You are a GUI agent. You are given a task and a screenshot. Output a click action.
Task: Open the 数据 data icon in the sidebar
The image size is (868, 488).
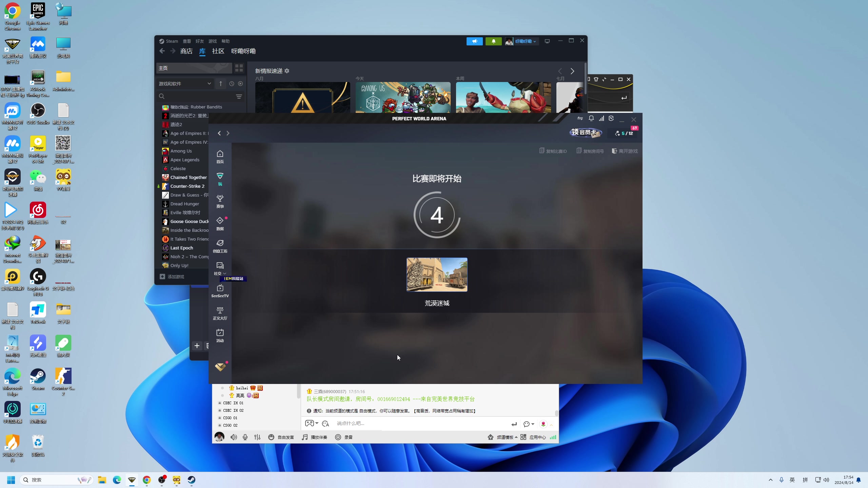coord(220,224)
